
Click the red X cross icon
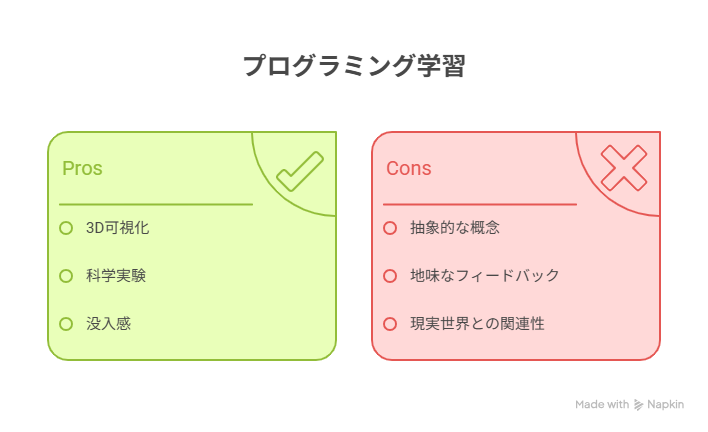624,167
